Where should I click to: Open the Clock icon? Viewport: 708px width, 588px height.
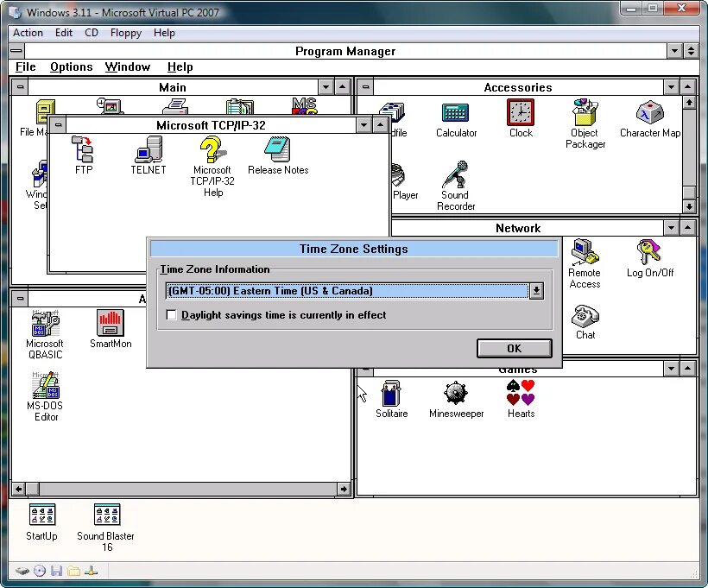coord(521,119)
